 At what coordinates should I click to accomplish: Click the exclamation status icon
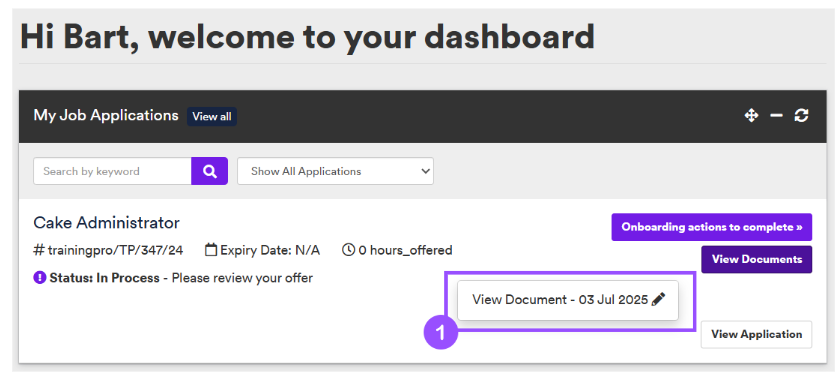tap(40, 278)
